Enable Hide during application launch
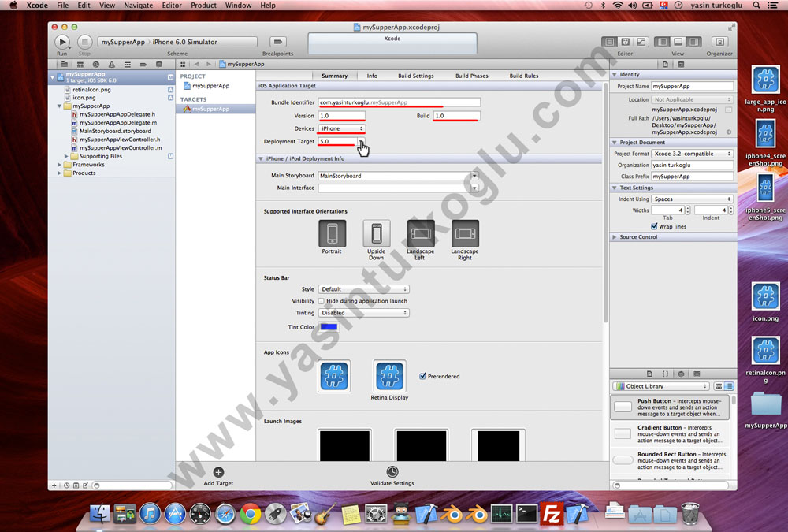788x532 pixels. click(x=322, y=301)
